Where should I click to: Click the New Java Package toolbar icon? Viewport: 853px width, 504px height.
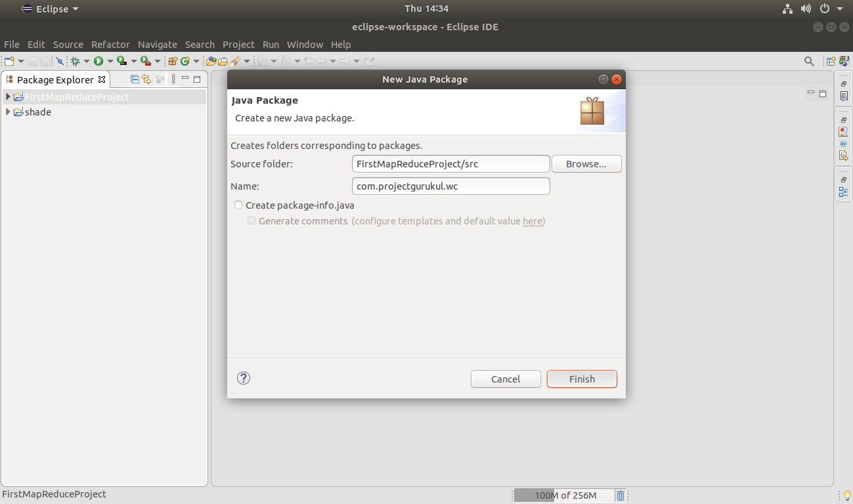coord(173,61)
